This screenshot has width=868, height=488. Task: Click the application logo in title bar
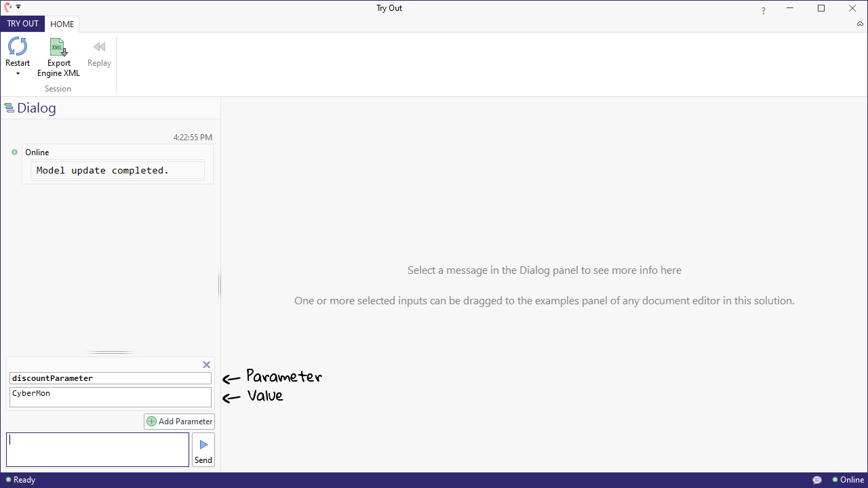8,7
